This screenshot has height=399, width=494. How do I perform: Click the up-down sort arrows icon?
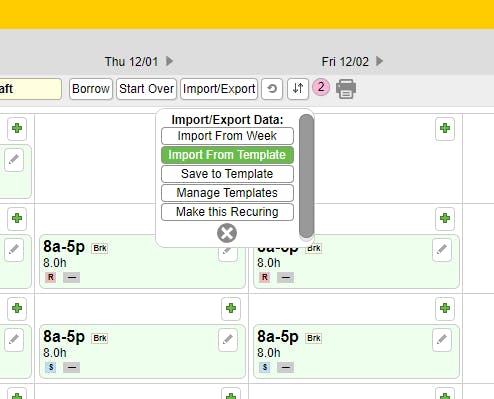coord(298,89)
